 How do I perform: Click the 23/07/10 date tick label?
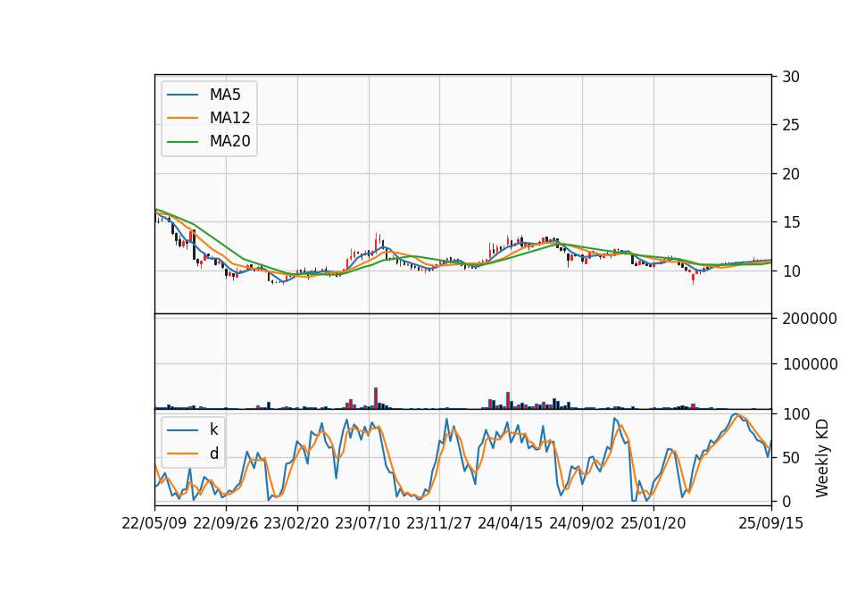368,523
